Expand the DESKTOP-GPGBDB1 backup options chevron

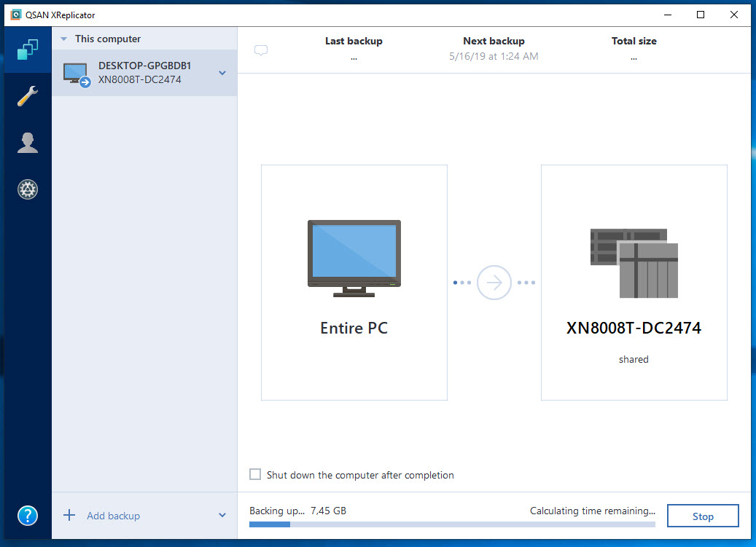[x=222, y=73]
